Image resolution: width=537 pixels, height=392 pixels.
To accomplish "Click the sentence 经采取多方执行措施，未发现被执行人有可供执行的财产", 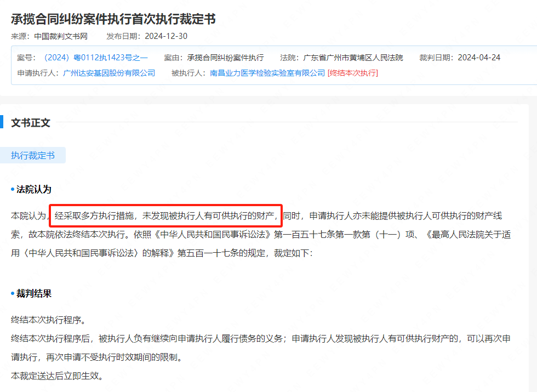I will [164, 216].
